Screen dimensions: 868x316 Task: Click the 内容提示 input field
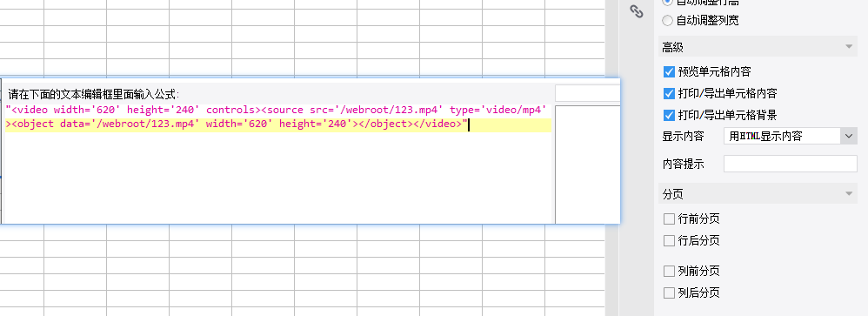[x=790, y=164]
